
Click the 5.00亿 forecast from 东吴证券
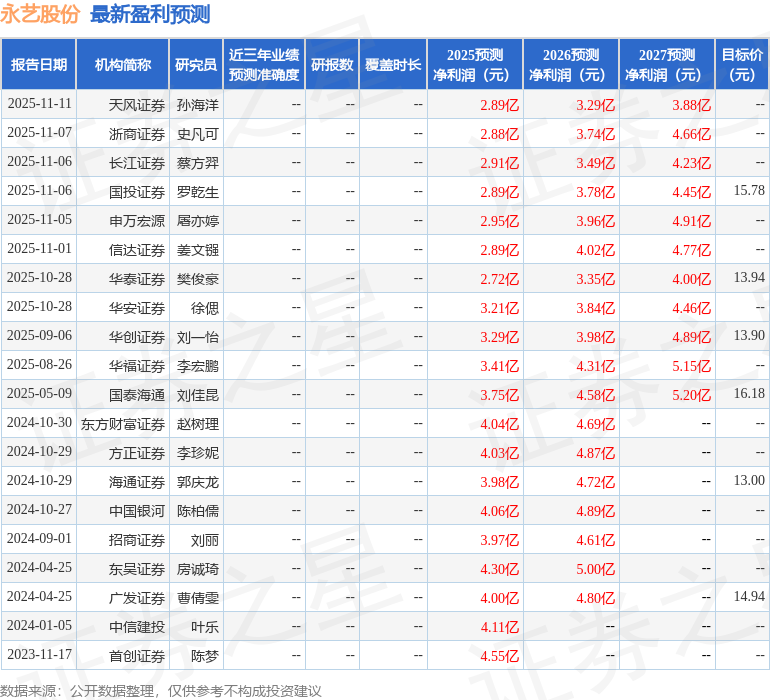[596, 568]
